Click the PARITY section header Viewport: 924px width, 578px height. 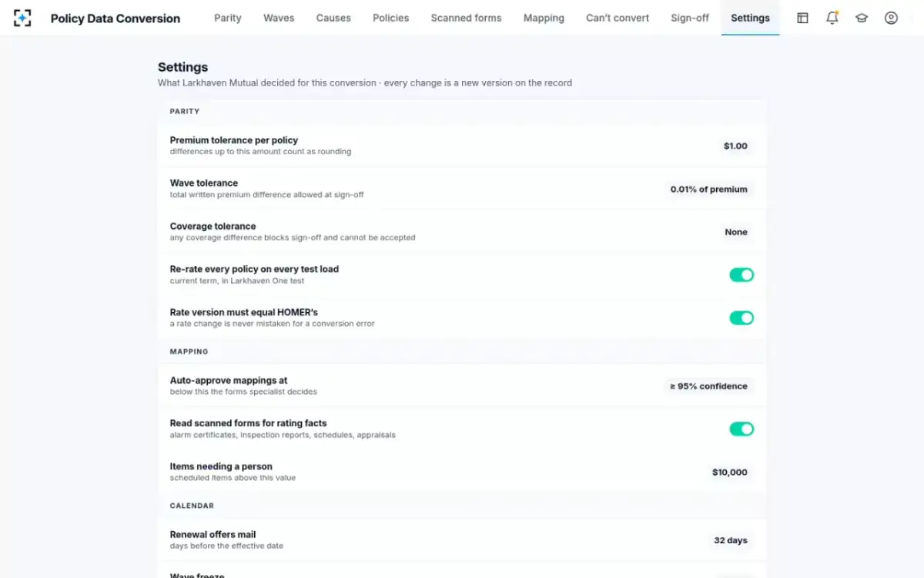[x=185, y=112]
